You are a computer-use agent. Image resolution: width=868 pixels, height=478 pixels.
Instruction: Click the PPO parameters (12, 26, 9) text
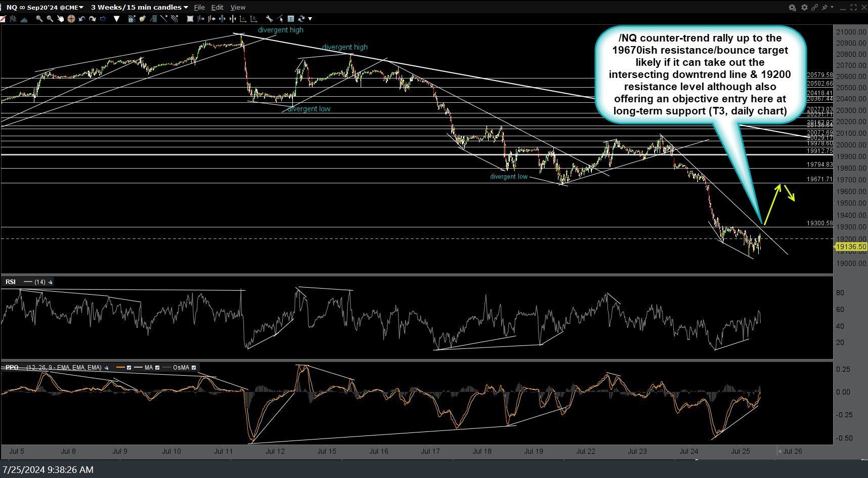[64, 368]
